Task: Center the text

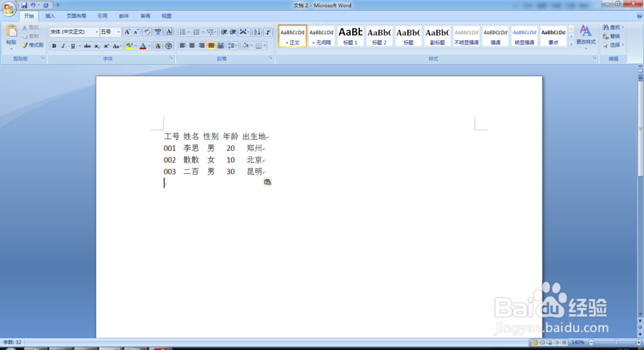Action: pyautogui.click(x=192, y=46)
